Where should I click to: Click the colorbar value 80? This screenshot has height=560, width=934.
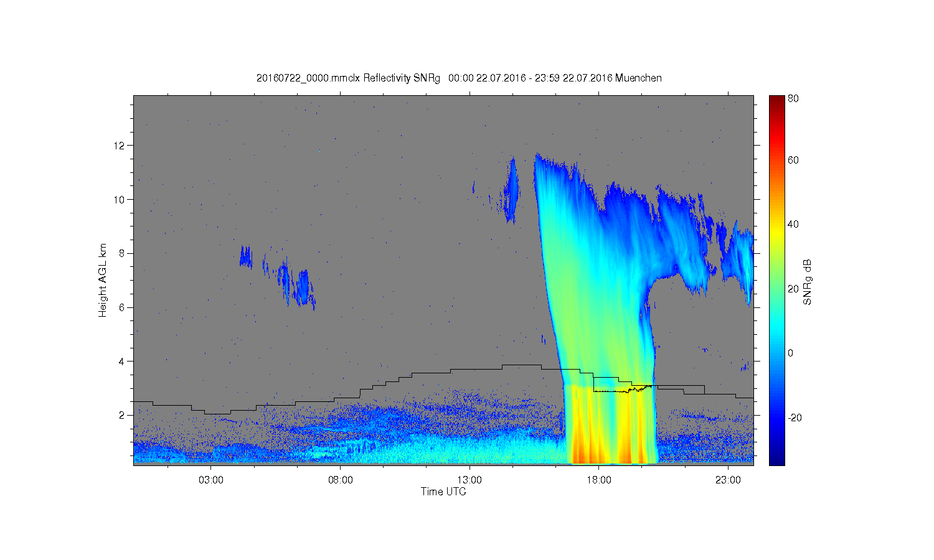[793, 98]
